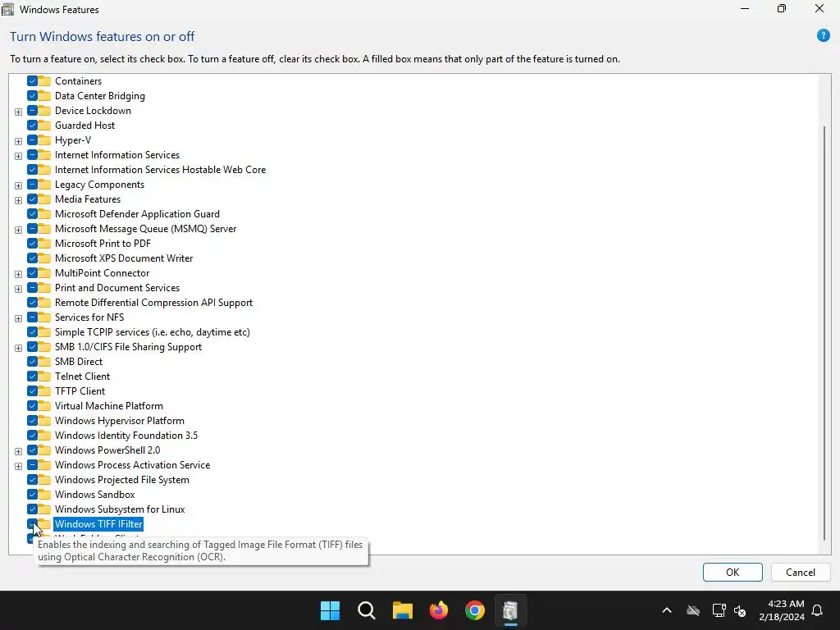Select the Windows Subsystem for Linux label
The height and width of the screenshot is (630, 840).
[120, 509]
